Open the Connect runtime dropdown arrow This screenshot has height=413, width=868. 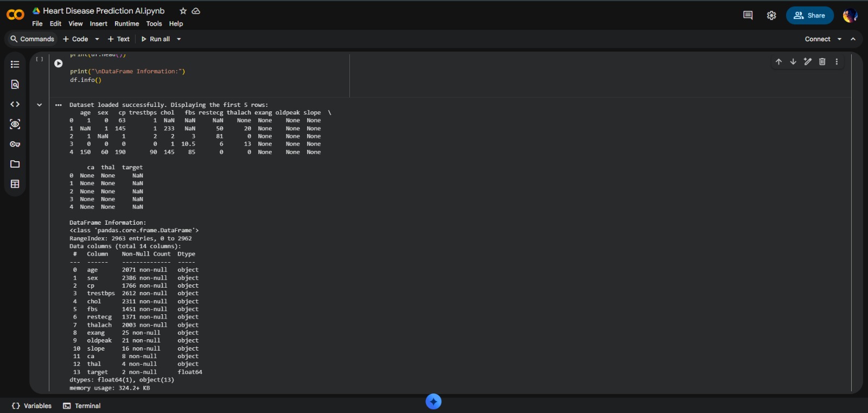[839, 39]
